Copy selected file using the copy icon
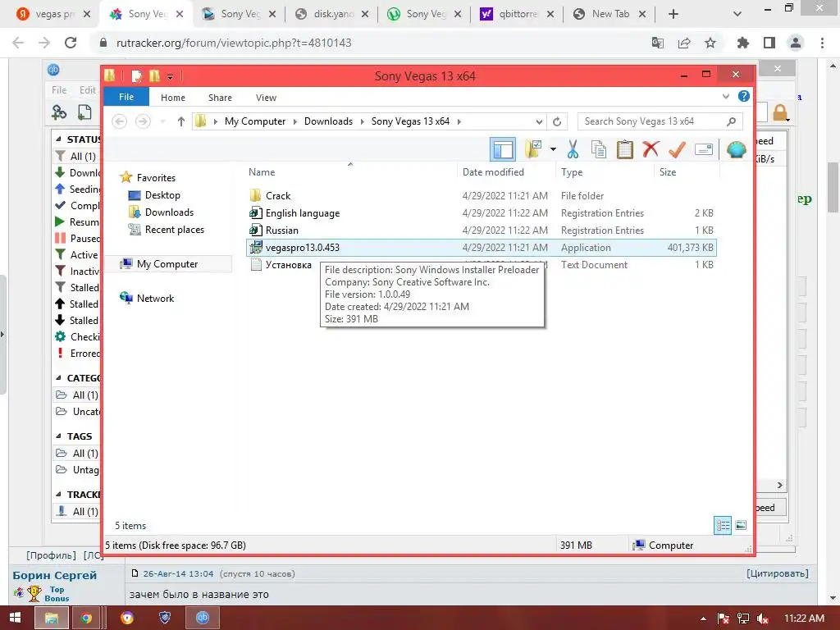The image size is (840, 630). (x=598, y=149)
